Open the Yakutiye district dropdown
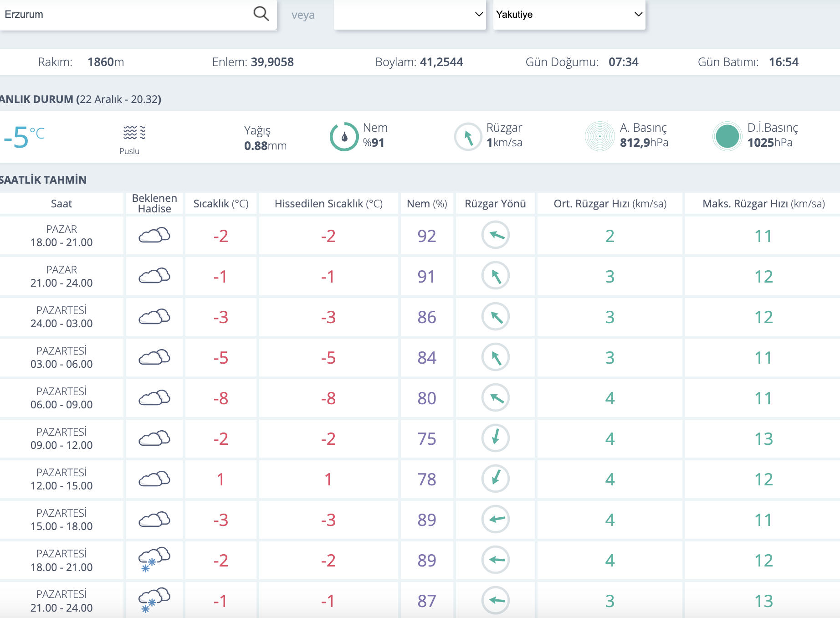Viewport: 840px width, 618px height. pyautogui.click(x=569, y=14)
